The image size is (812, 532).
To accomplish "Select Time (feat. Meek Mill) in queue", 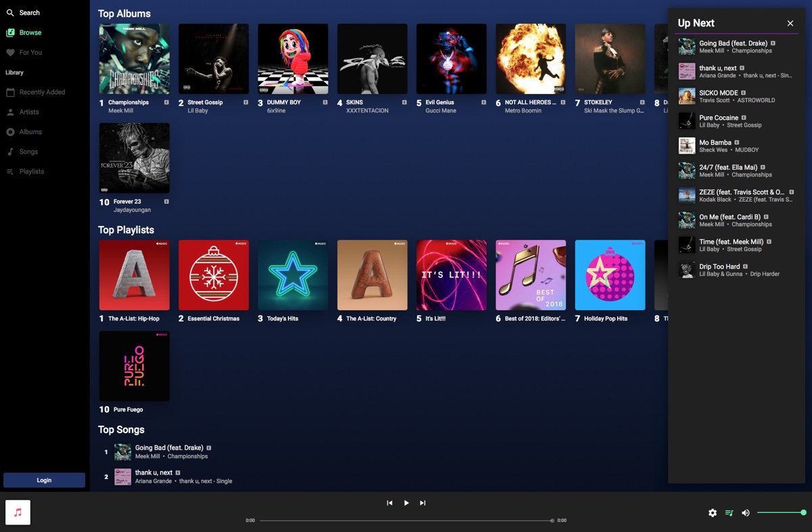I will pyautogui.click(x=736, y=245).
